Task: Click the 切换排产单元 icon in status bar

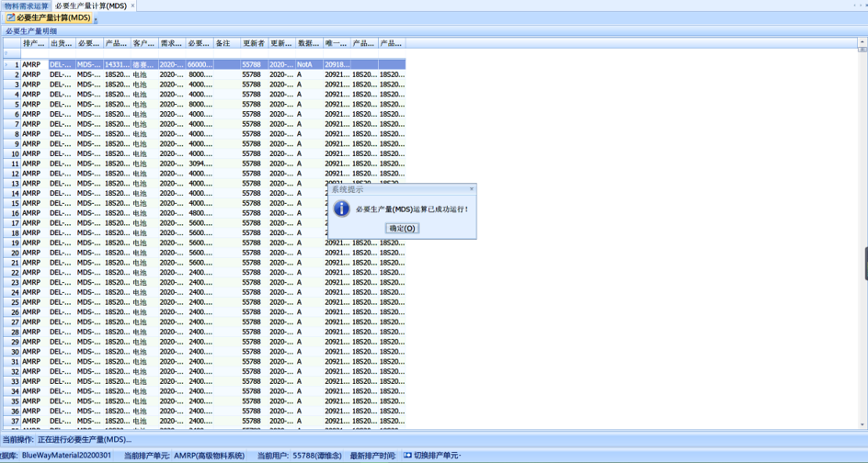Action: (408, 456)
